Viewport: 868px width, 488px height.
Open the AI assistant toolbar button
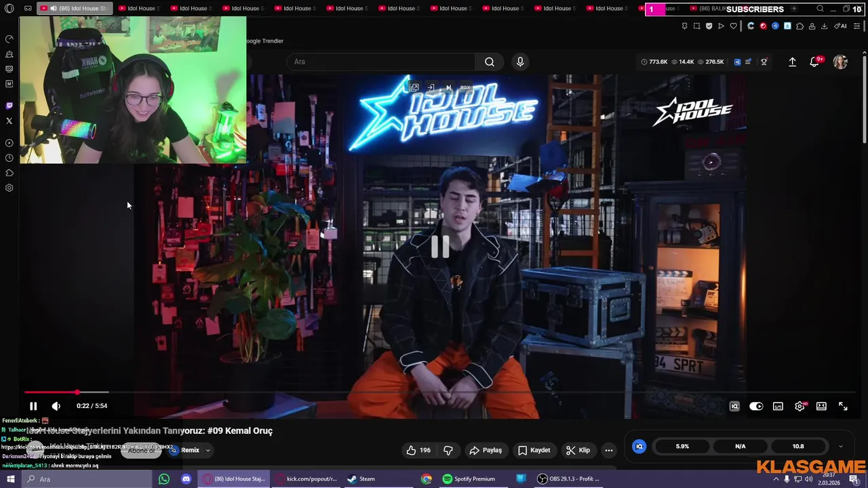click(x=840, y=26)
